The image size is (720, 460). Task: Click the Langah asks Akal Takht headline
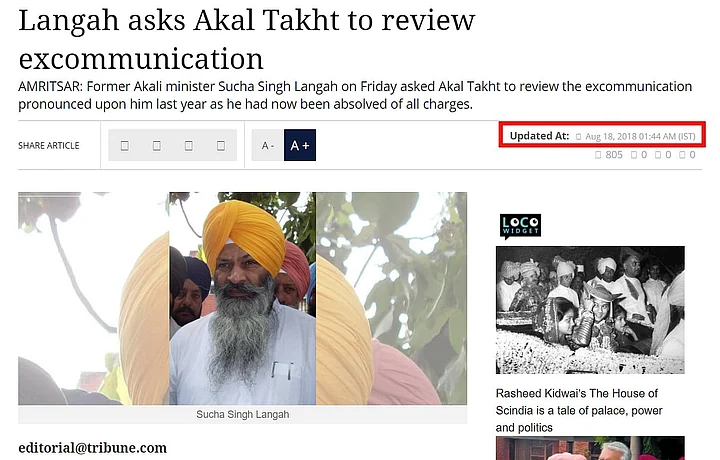click(x=247, y=39)
